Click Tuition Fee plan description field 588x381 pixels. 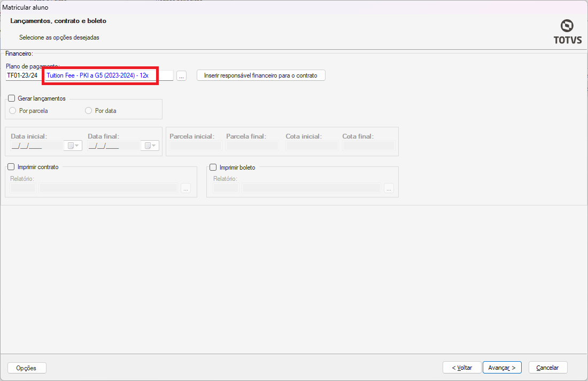tap(109, 75)
